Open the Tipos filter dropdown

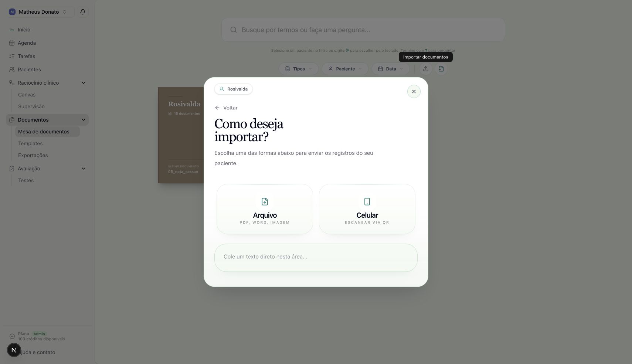tap(299, 69)
